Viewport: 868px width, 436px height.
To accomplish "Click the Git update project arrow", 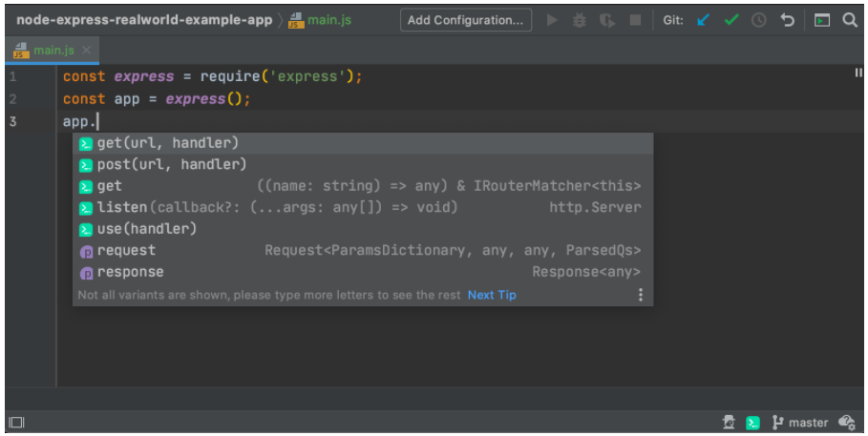I will (704, 20).
